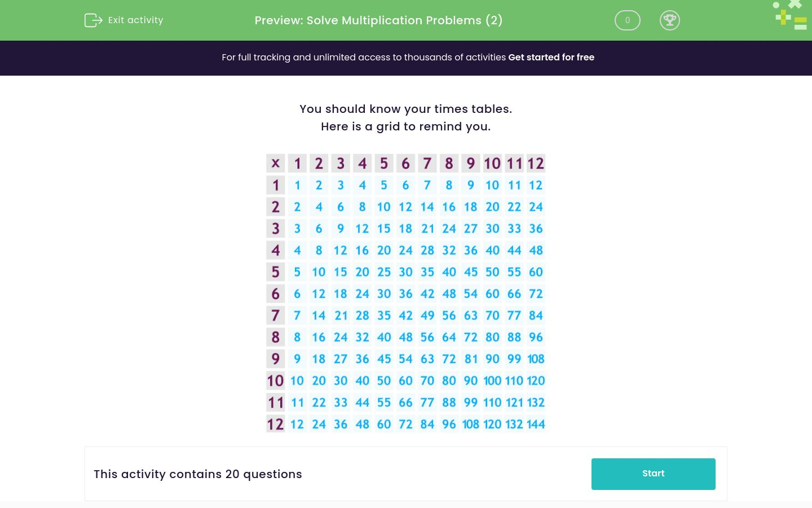The height and width of the screenshot is (508, 812).
Task: Click the Exit activity door icon
Action: 93,20
